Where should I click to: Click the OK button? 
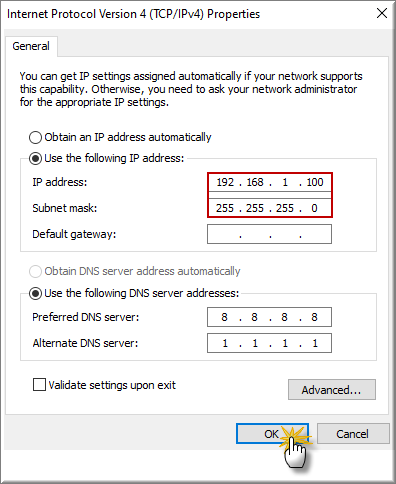tap(272, 434)
